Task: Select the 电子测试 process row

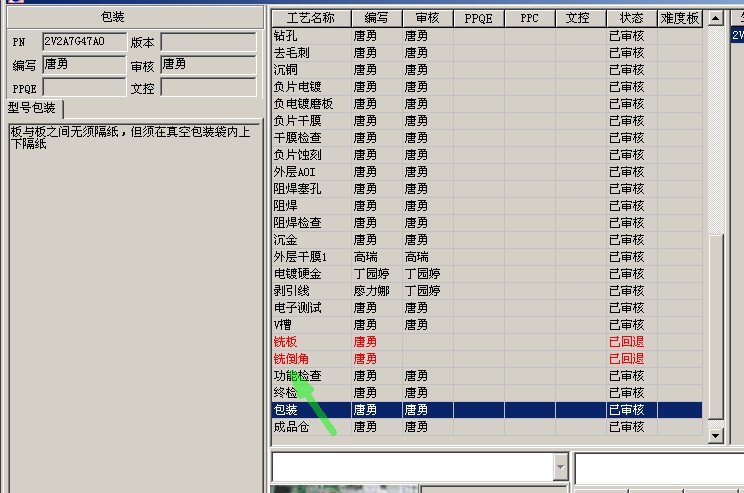Action: pyautogui.click(x=487, y=308)
